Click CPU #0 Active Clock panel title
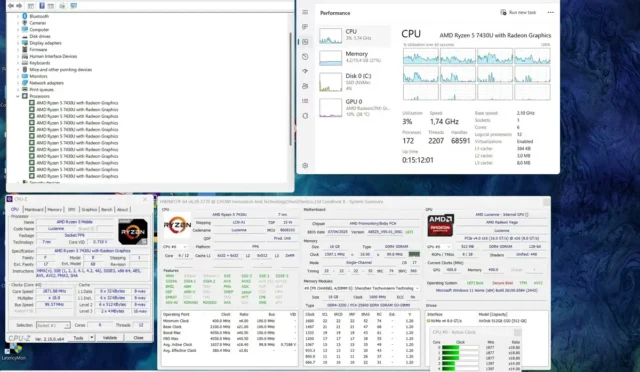This screenshot has height=372, width=640. point(454,332)
